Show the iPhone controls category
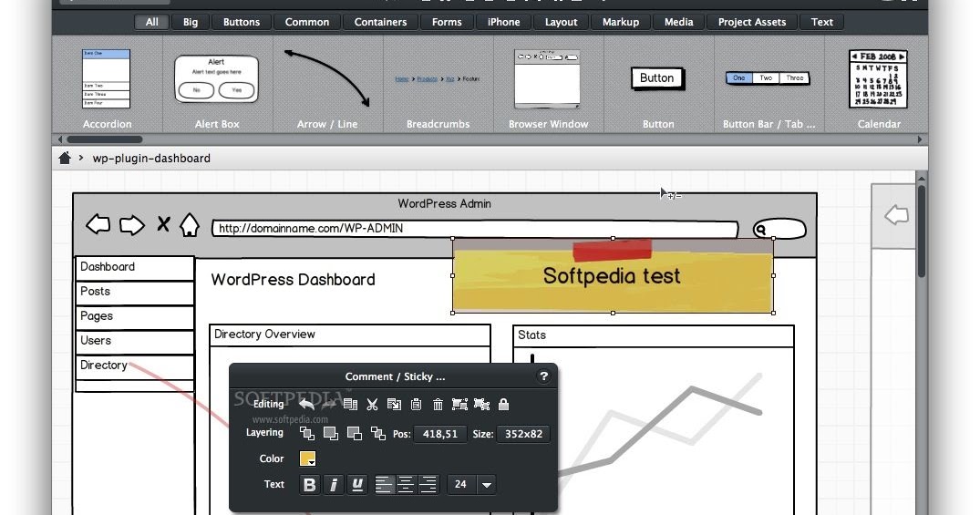 click(504, 22)
